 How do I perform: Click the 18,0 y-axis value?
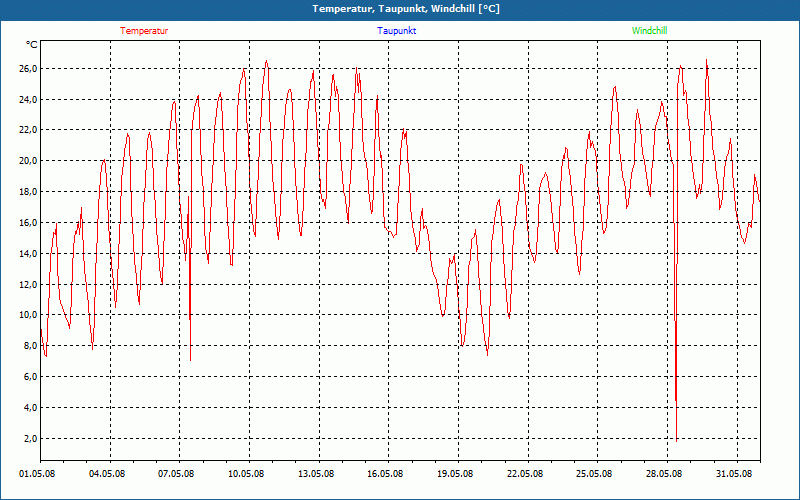point(29,192)
